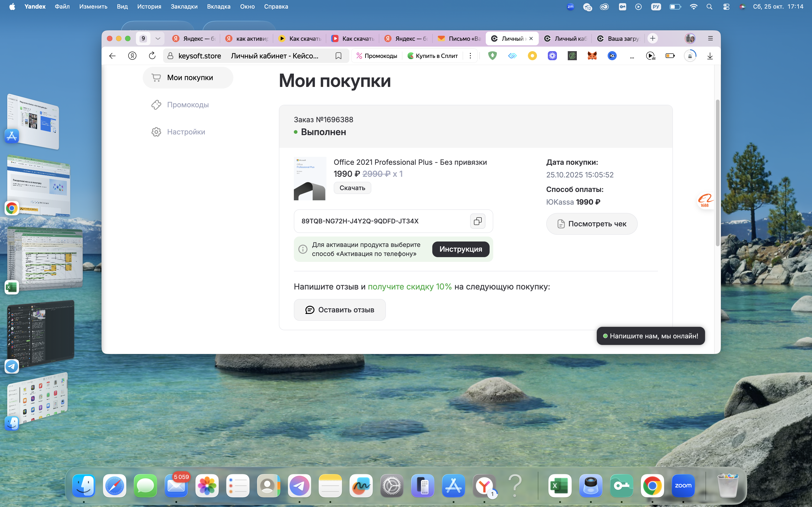Screen dimensions: 812x507
Task: Click the Скачать button for Office 2021
Action: click(x=352, y=188)
